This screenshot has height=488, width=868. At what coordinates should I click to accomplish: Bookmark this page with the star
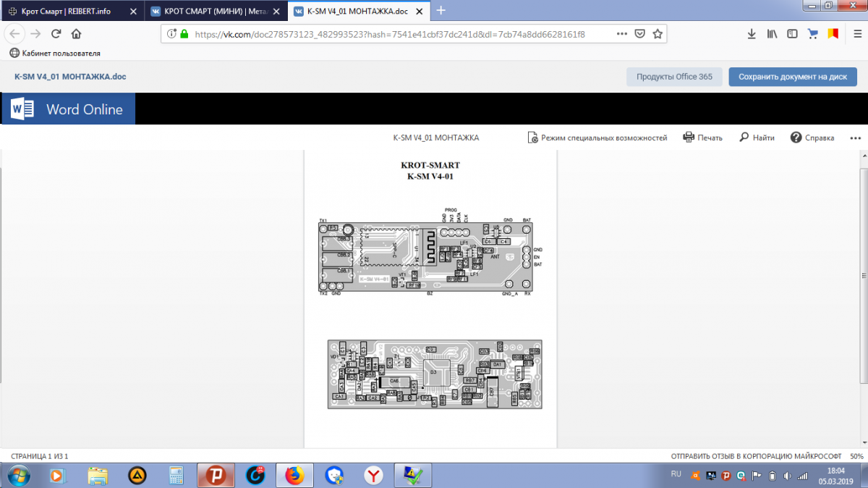pos(658,34)
